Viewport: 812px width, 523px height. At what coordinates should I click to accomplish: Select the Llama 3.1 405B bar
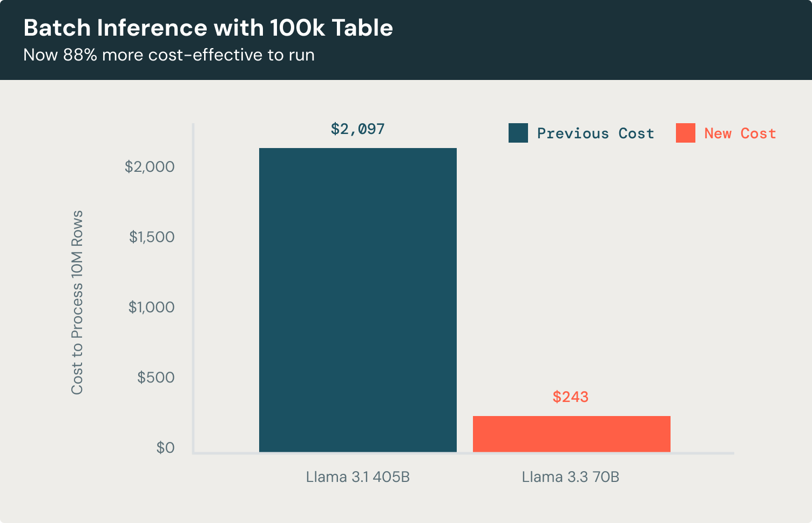pyautogui.click(x=357, y=300)
